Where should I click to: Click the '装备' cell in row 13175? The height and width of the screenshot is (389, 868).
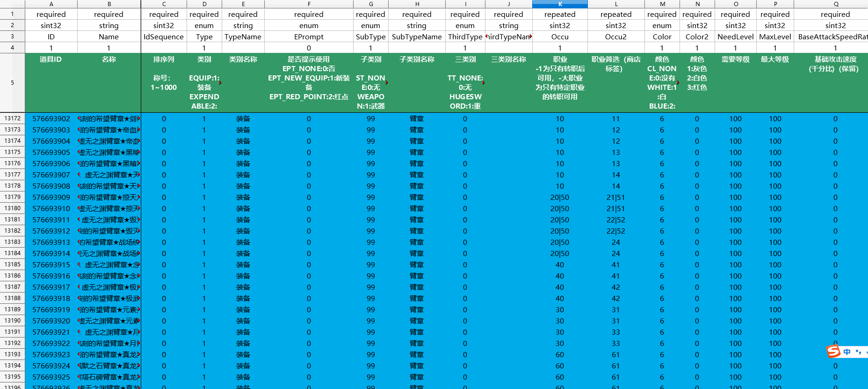tap(243, 153)
